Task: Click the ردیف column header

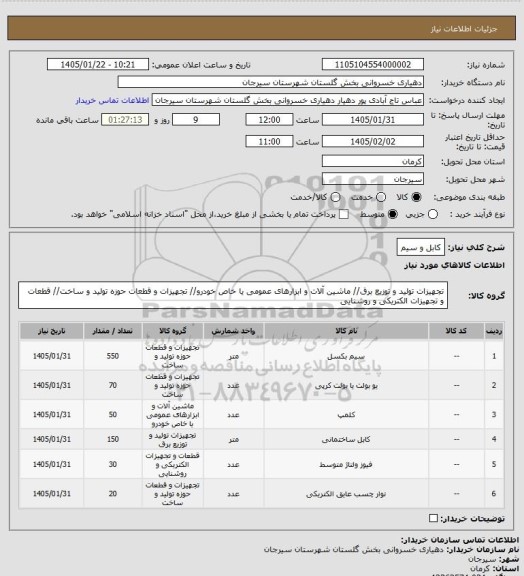Action: [494, 331]
